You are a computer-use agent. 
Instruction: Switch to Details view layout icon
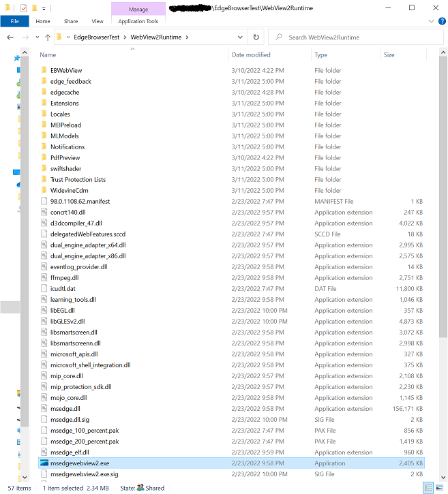428,488
